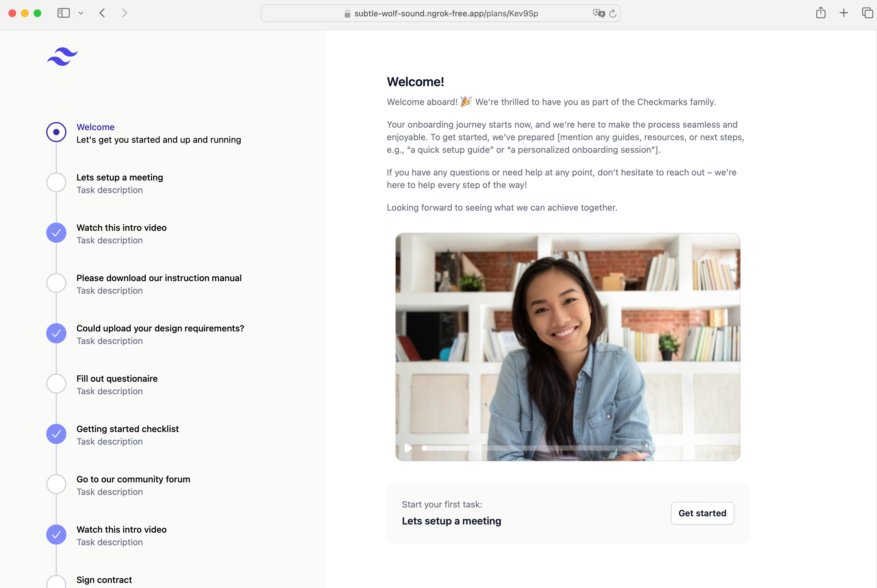Focus the URL address bar
This screenshot has height=588, width=877.
(x=440, y=14)
